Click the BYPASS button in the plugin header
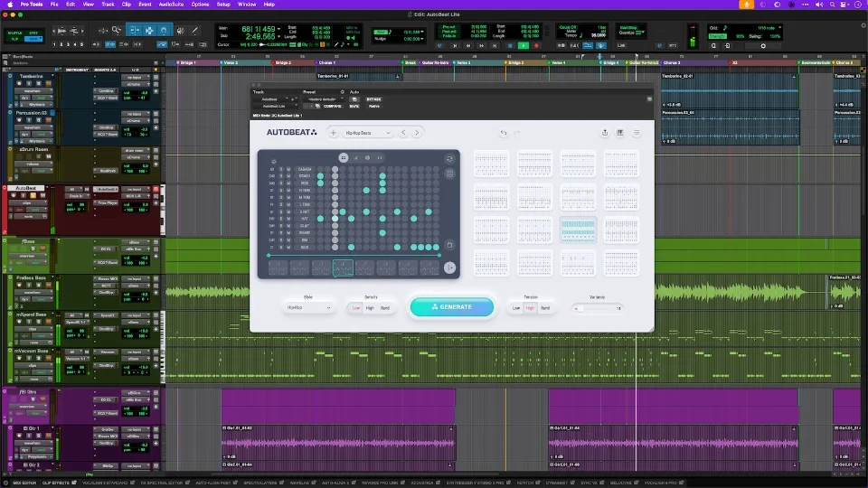 coord(373,99)
